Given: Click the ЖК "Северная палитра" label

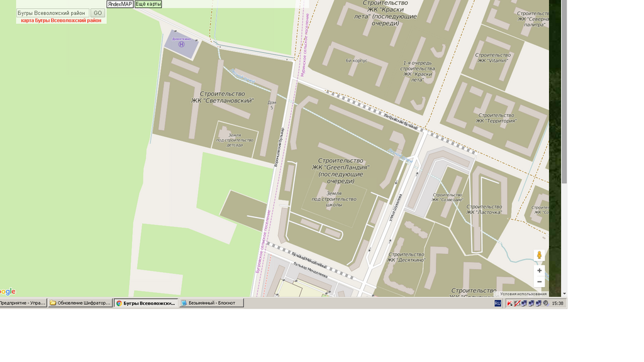Looking at the screenshot, I should [533, 19].
